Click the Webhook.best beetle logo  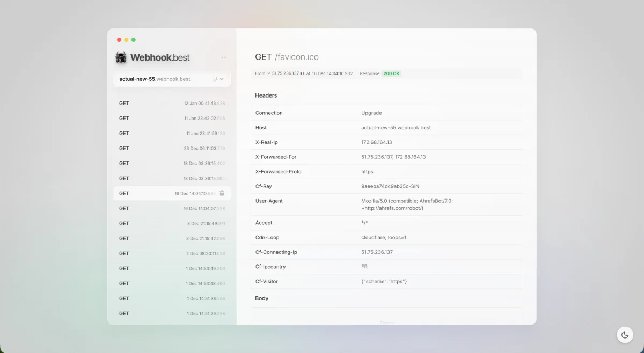click(120, 57)
